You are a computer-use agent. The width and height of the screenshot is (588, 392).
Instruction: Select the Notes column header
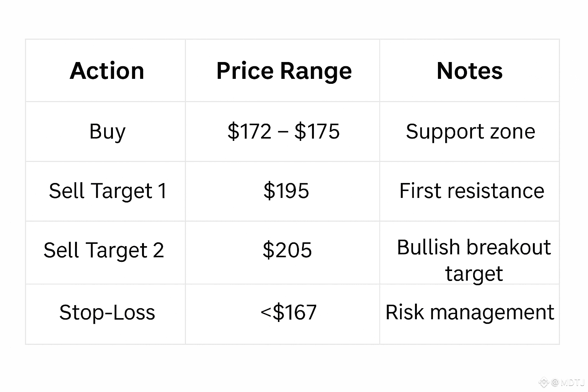click(469, 71)
